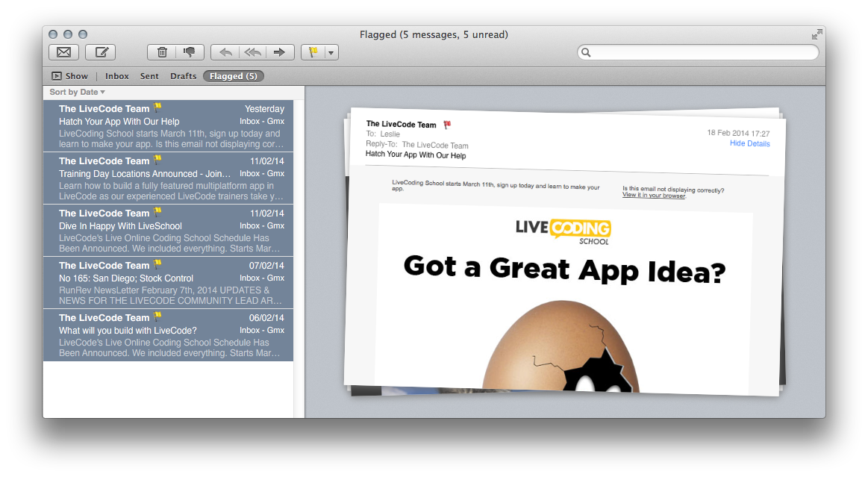Click the flag on the Training Day message row
Viewport: 868px width, 477px height.
pyautogui.click(x=157, y=159)
